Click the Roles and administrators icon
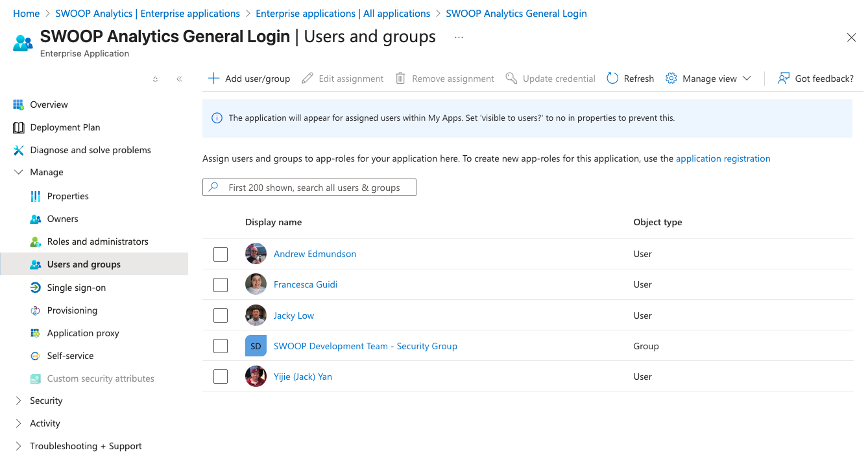 coord(36,241)
